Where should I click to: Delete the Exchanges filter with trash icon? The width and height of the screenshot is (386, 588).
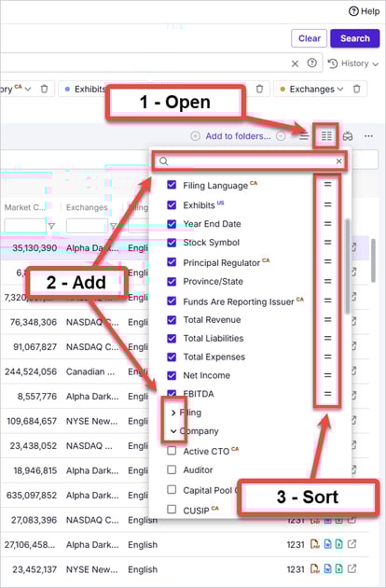click(x=356, y=89)
